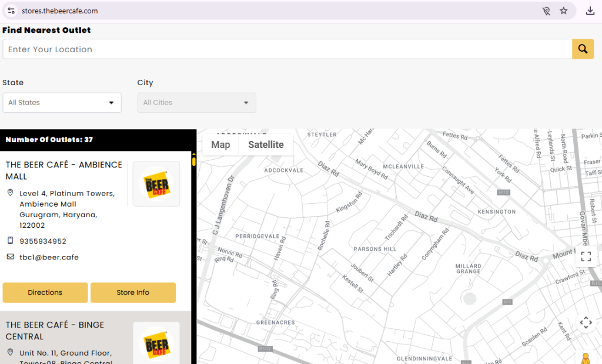Viewport: 602px width, 364px height.
Task: Click the Pegman Street View icon
Action: point(586,359)
